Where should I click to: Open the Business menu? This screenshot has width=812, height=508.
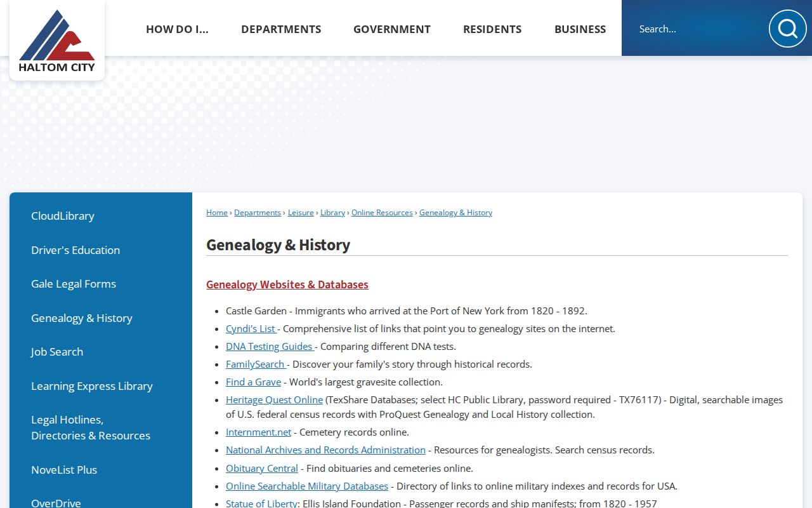point(580,29)
